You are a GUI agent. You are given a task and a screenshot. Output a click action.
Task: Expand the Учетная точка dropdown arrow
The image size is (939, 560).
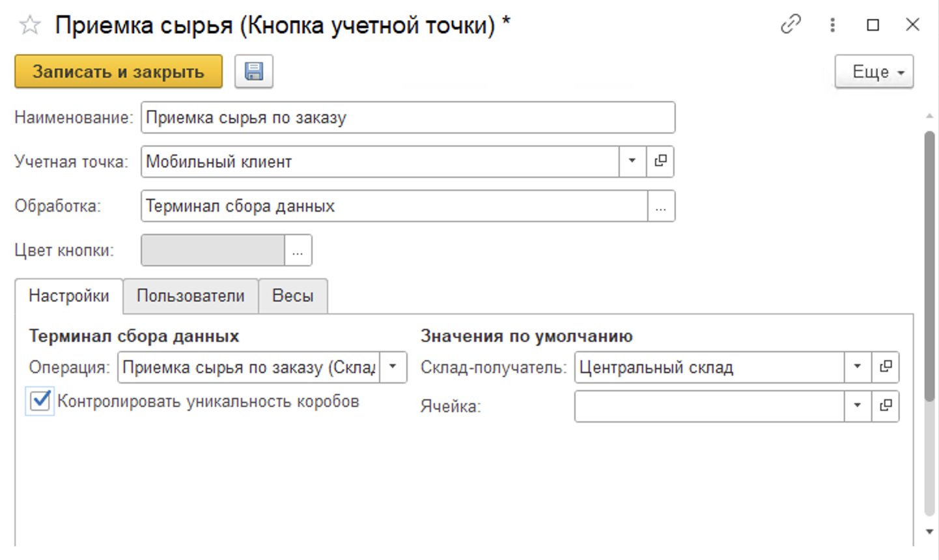click(632, 161)
